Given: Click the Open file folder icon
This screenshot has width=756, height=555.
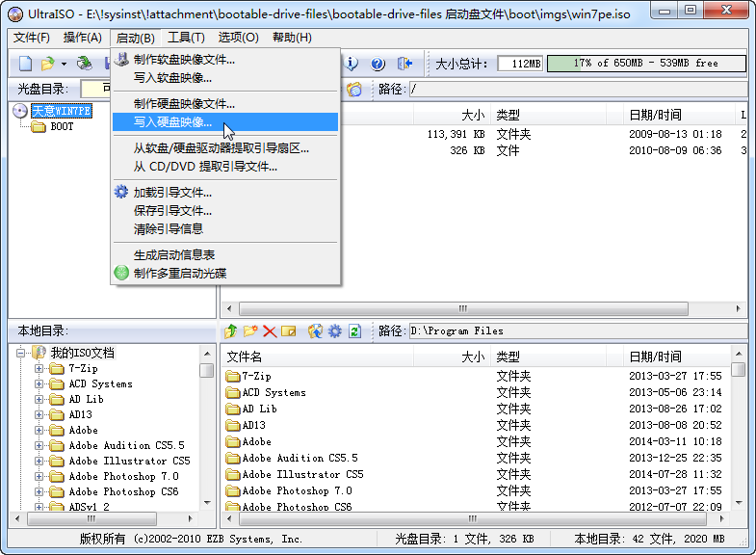Looking at the screenshot, I should point(46,64).
